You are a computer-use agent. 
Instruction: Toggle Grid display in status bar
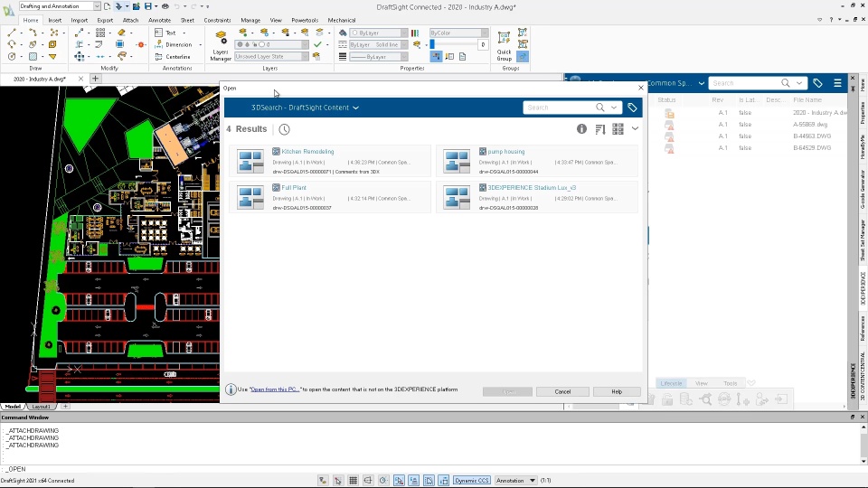(354, 480)
